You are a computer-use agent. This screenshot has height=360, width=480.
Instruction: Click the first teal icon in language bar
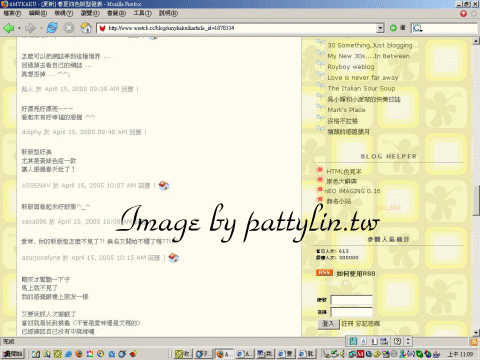pyautogui.click(x=353, y=341)
